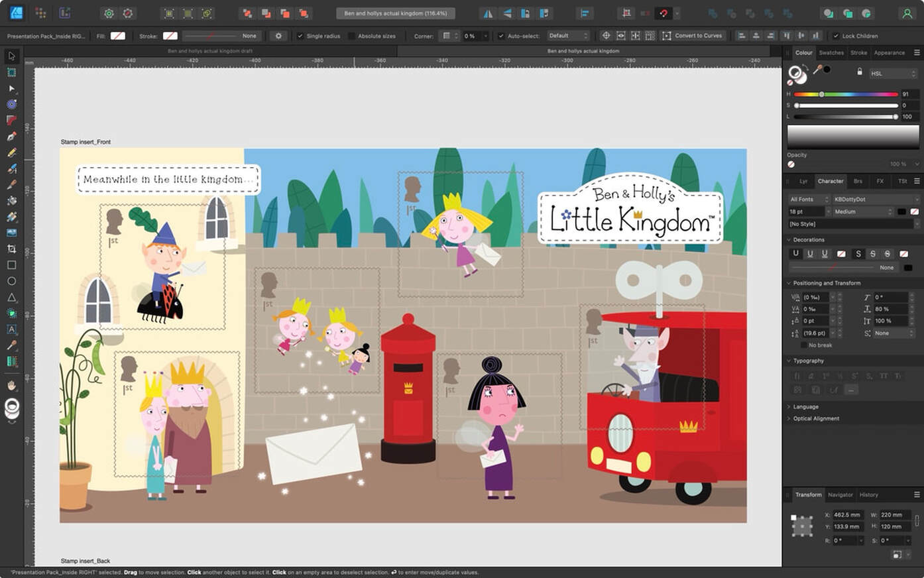This screenshot has width=924, height=578.
Task: Click the Flip Vertical icon
Action: coord(507,13)
